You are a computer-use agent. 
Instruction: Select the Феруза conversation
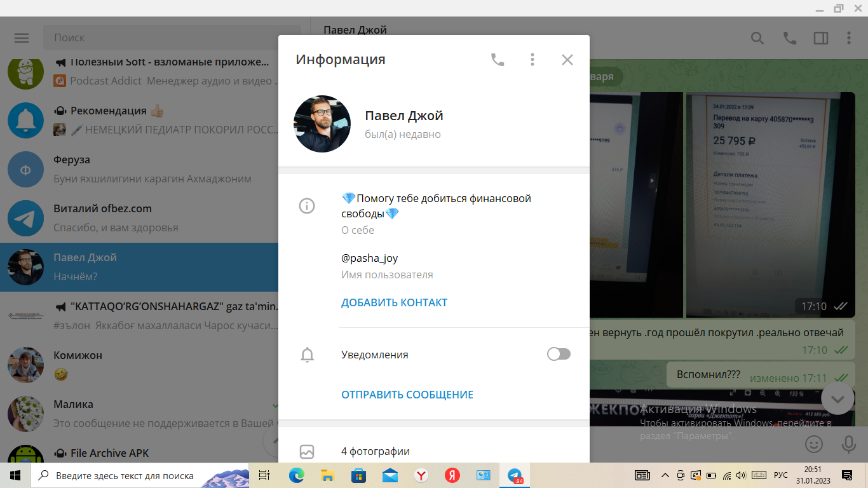(140, 169)
